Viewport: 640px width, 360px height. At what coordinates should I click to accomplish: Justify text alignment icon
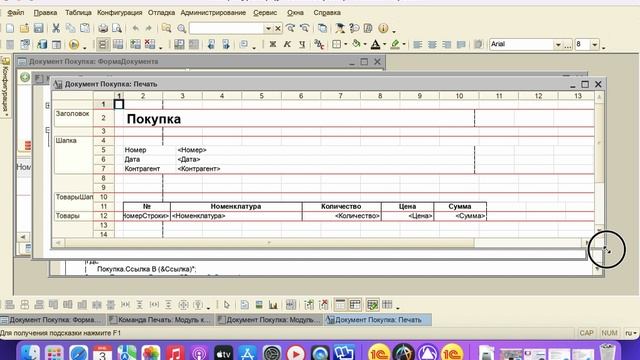pos(461,44)
